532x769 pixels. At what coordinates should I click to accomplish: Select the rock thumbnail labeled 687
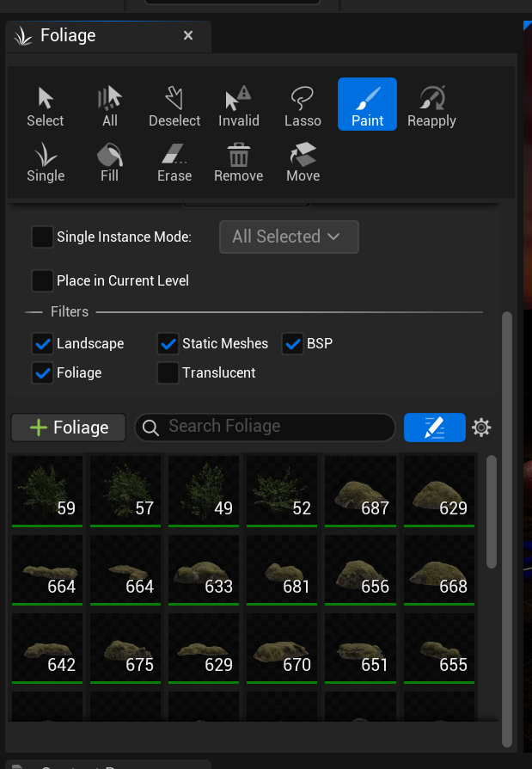pyautogui.click(x=360, y=490)
